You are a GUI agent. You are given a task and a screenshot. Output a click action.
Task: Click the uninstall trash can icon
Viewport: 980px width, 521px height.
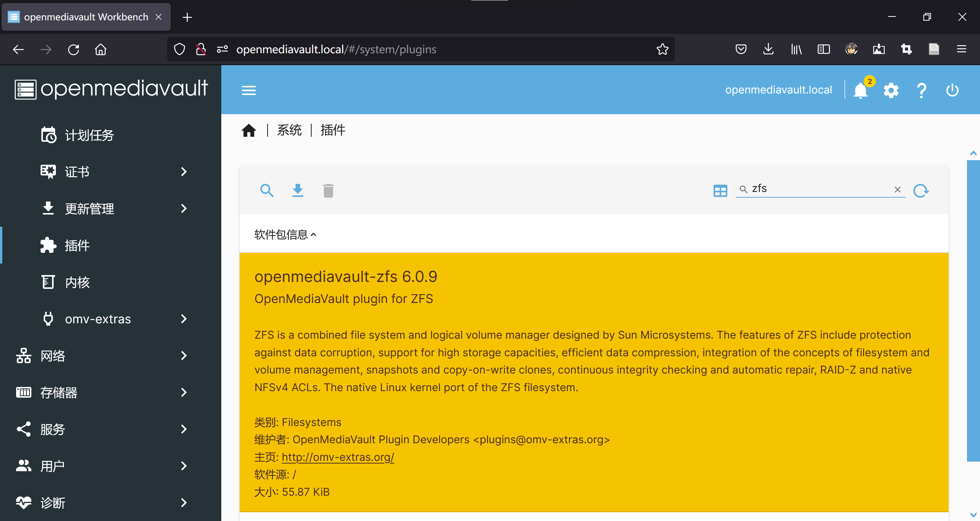pos(328,190)
